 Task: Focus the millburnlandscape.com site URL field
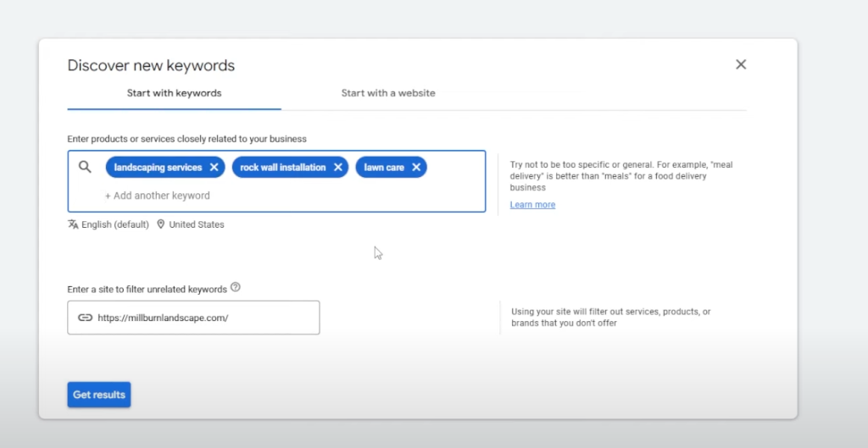pyautogui.click(x=203, y=318)
